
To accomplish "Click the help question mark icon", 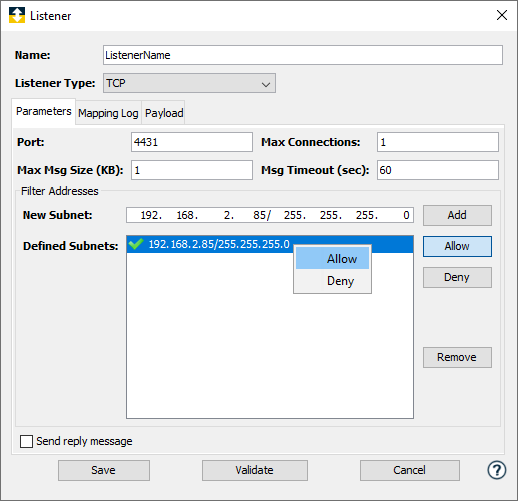I will [x=497, y=470].
